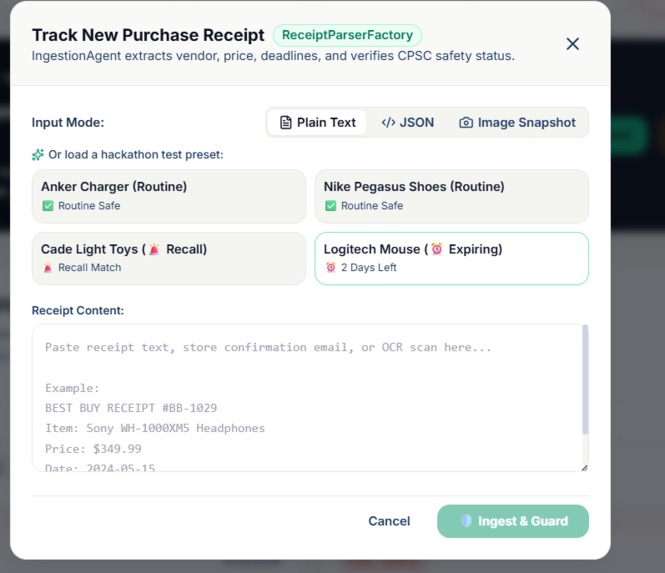Click the 'Recall Match' text
The image size is (665, 573).
tap(89, 268)
